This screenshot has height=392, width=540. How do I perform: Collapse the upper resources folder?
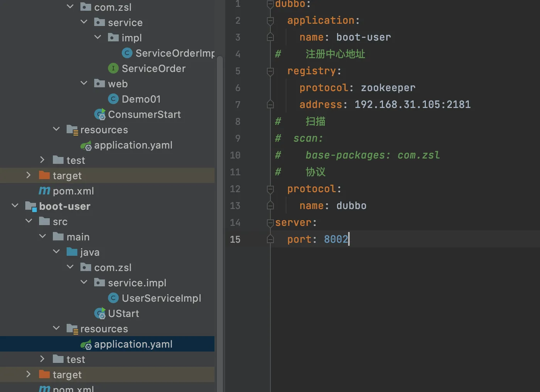click(56, 129)
